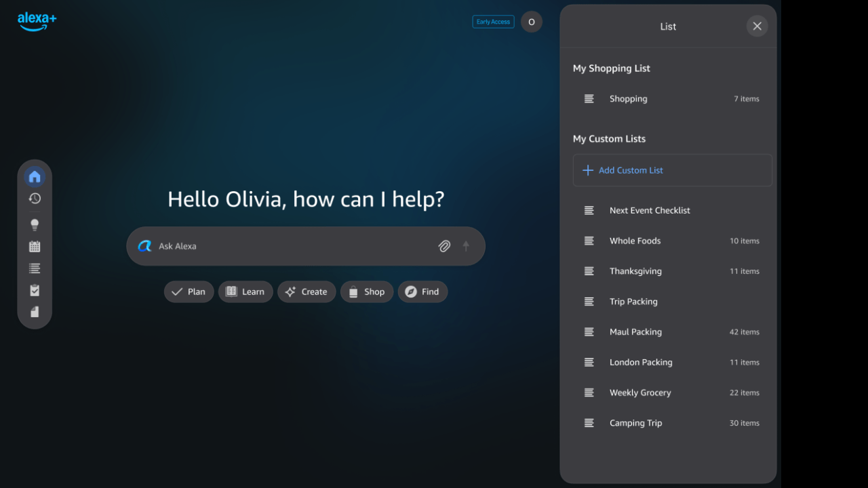Click the Early Access badge
This screenshot has height=488, width=868.
(x=493, y=22)
